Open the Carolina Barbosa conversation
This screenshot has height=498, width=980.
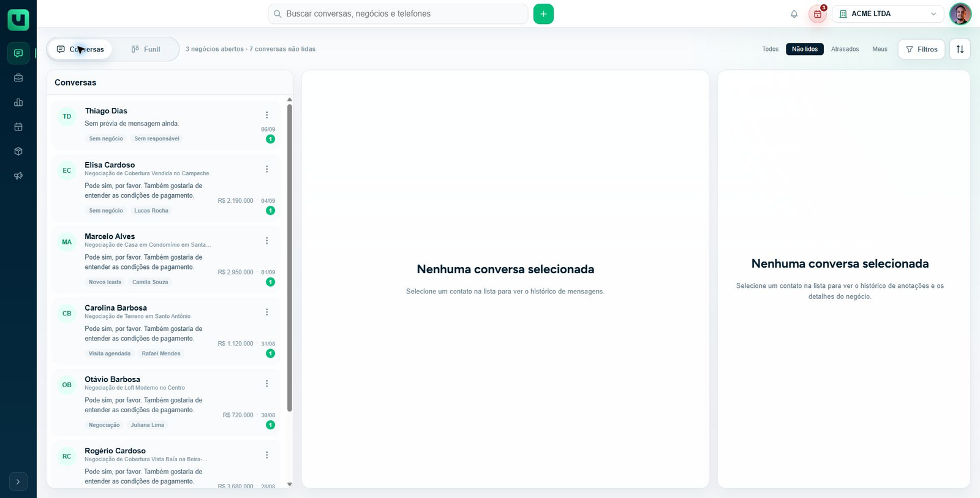point(167,331)
